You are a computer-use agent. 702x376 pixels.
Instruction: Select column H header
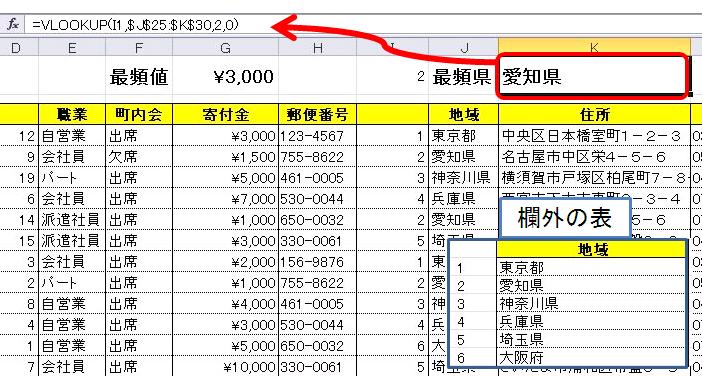pos(317,47)
